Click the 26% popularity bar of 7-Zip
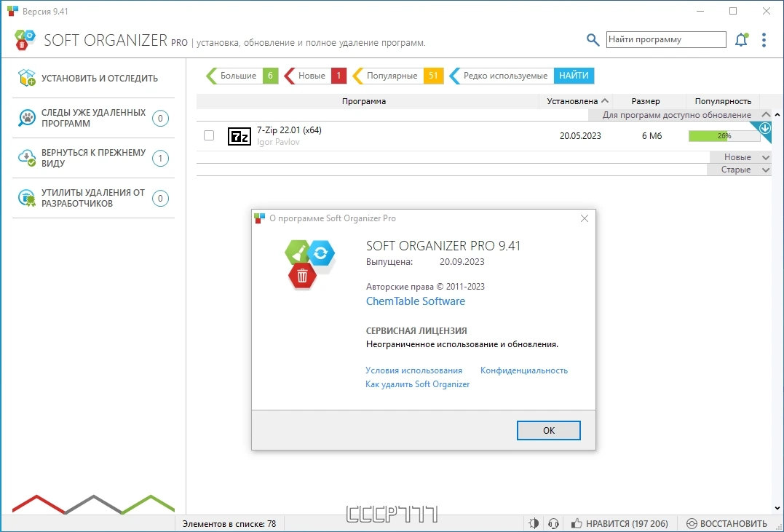Viewport: 784px width, 532px height. pos(724,136)
